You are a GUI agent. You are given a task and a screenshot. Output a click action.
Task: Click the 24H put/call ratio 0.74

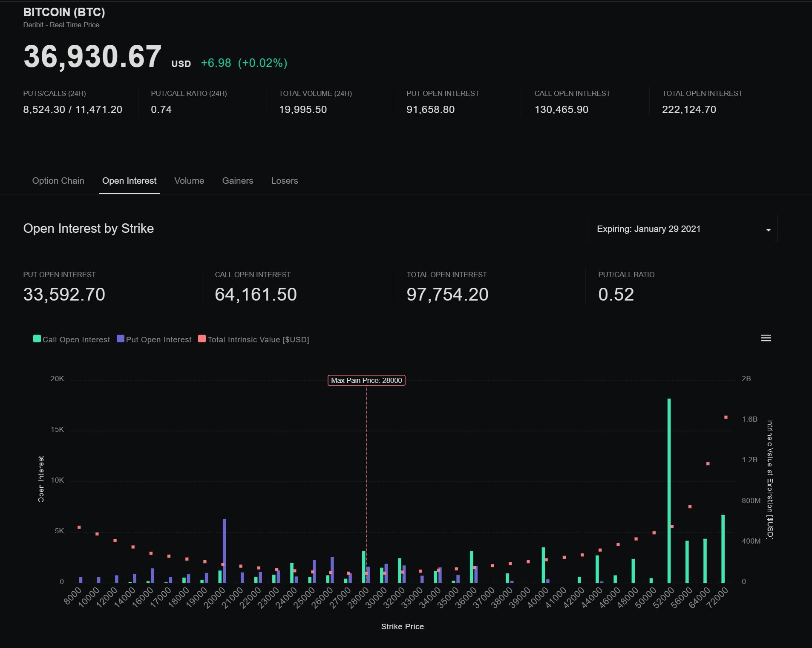pyautogui.click(x=161, y=110)
